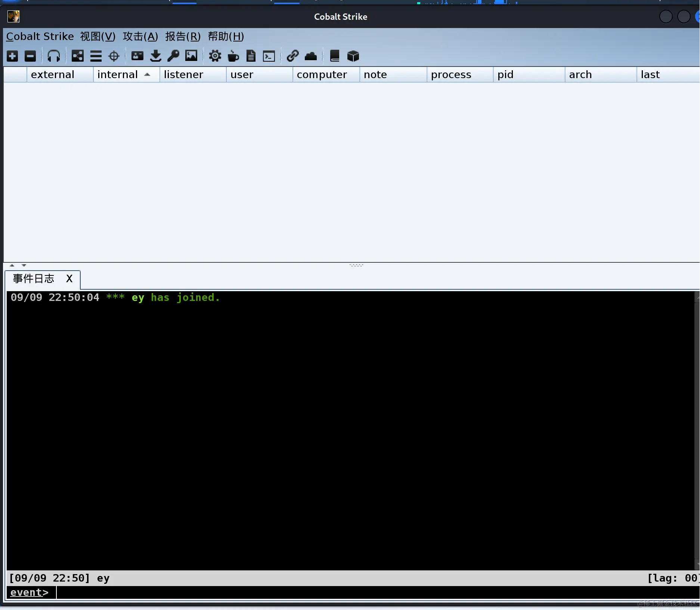Viewport: 700px width, 610px height.
Task: Sort sessions by listener column
Action: coord(193,75)
